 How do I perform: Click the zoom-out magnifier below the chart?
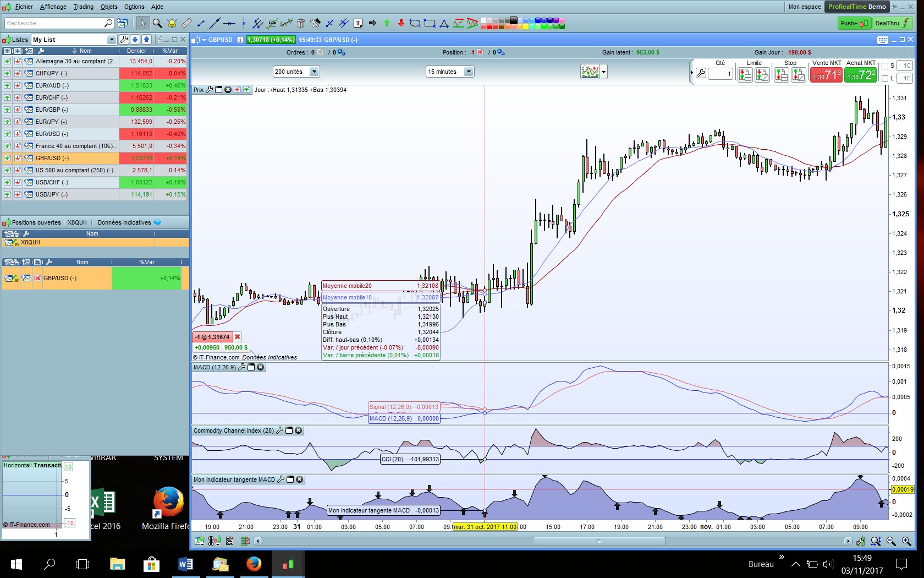(891, 541)
